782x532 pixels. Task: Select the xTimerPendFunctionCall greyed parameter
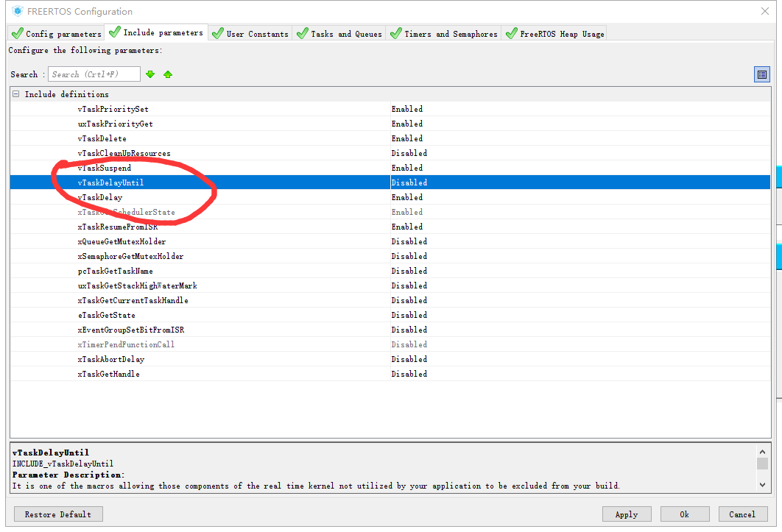[x=126, y=344]
